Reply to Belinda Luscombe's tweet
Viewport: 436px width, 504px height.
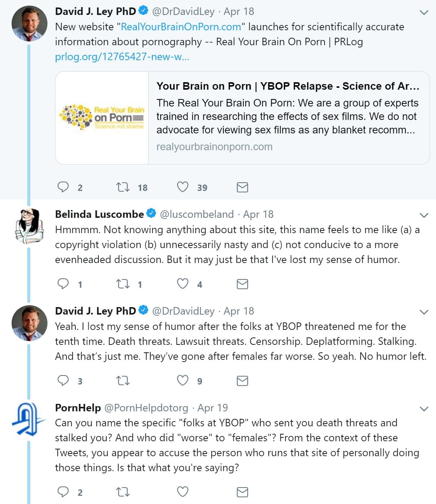coord(63,284)
